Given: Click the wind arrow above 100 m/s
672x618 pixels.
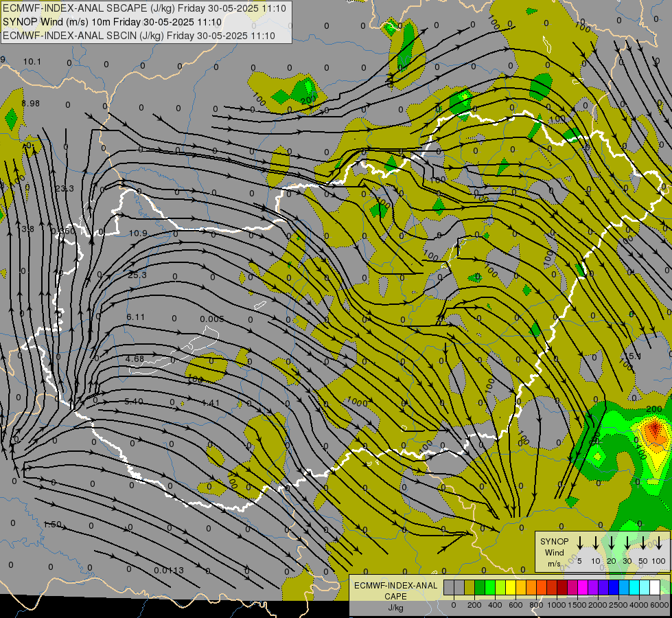Looking at the screenshot, I should click(659, 542).
